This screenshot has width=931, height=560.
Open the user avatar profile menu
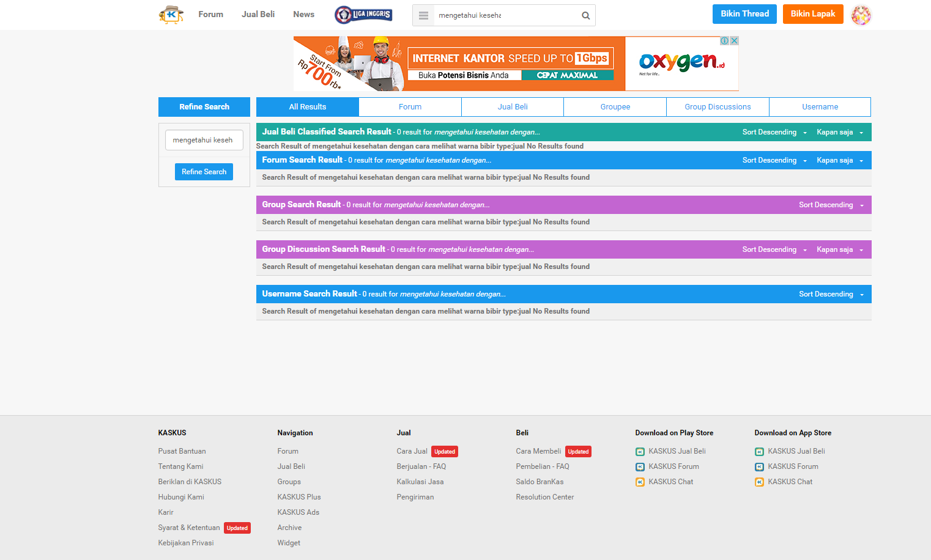pos(861,15)
